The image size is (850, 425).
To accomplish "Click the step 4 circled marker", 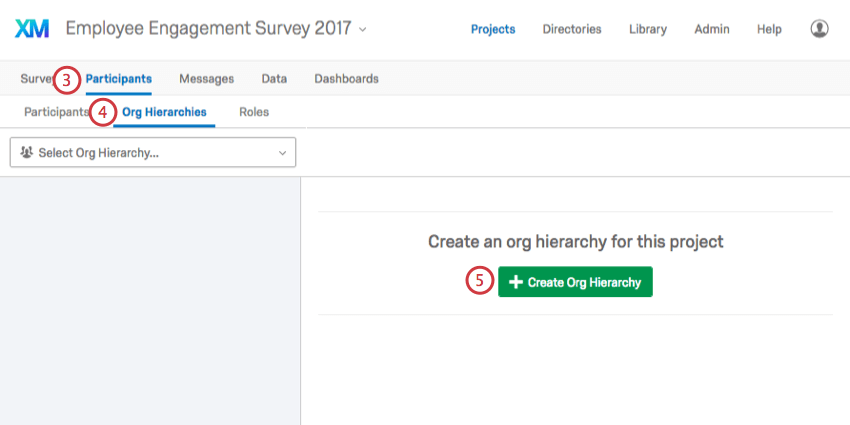I will pos(103,113).
